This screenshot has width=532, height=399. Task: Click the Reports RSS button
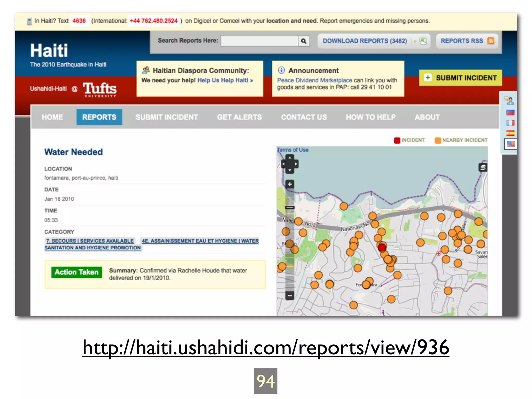coord(467,41)
